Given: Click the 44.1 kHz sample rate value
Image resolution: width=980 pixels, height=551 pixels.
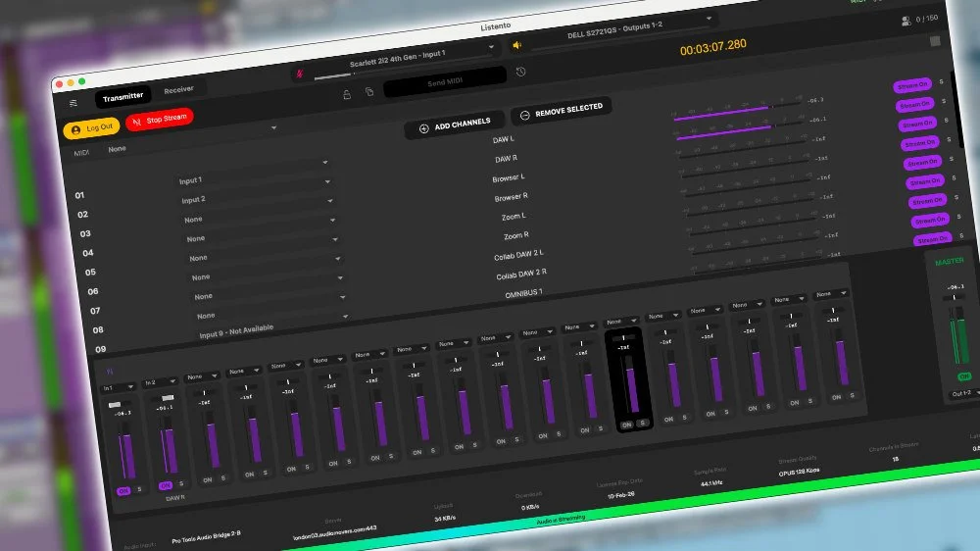Looking at the screenshot, I should [x=711, y=483].
